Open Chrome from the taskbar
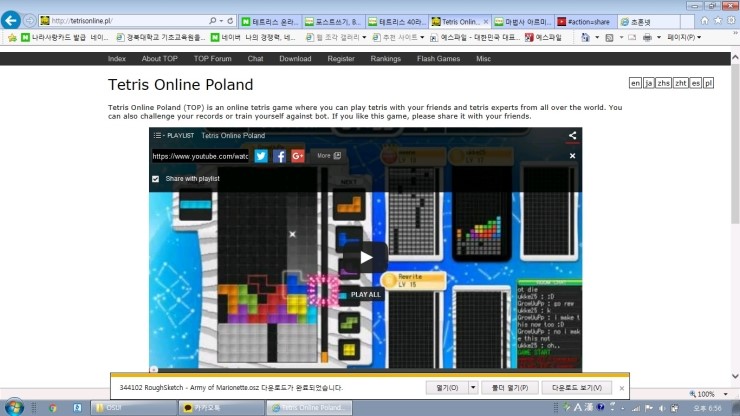Screen dimensions: 740x416 click(52, 408)
